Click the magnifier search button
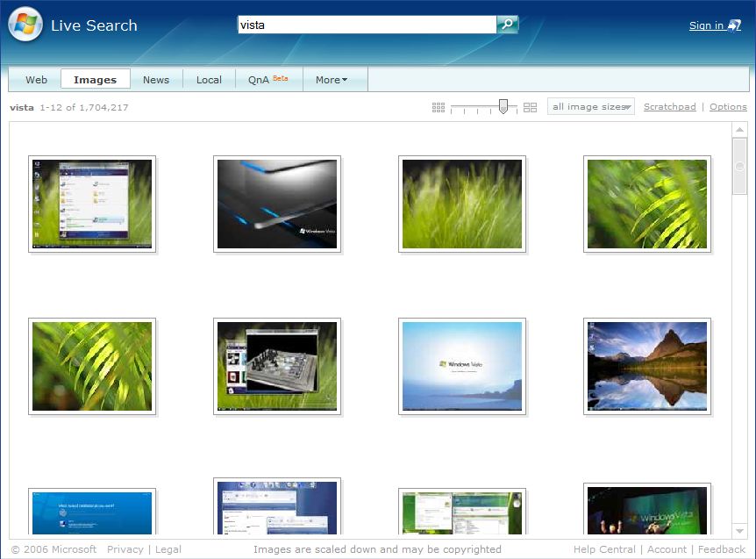 (507, 24)
